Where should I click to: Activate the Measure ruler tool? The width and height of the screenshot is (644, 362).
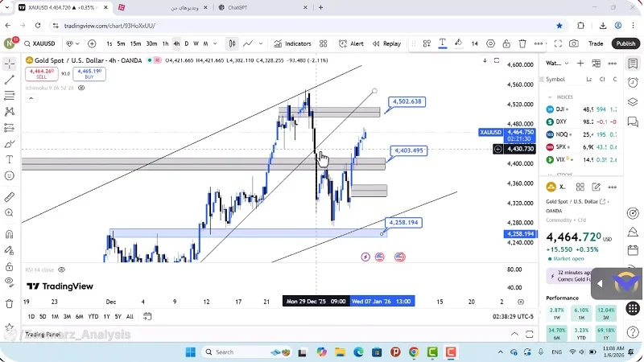coord(10,196)
